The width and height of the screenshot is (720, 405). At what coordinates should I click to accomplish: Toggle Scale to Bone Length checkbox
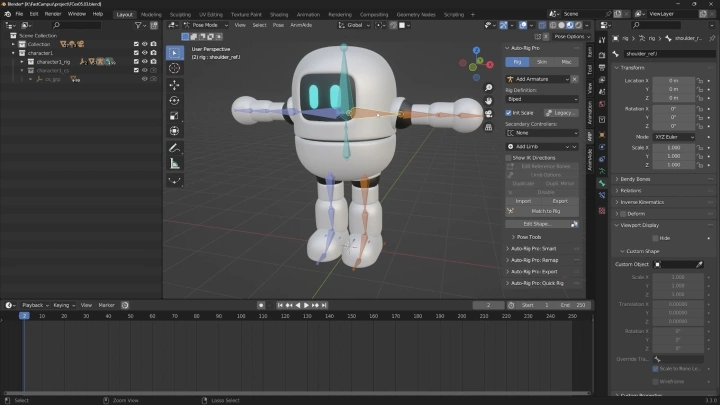(655, 369)
